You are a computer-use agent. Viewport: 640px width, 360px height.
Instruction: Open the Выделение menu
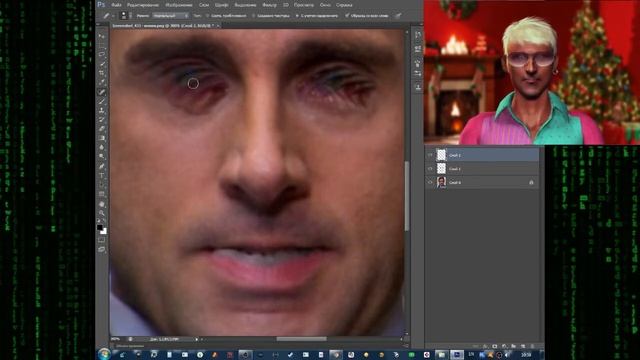click(245, 5)
